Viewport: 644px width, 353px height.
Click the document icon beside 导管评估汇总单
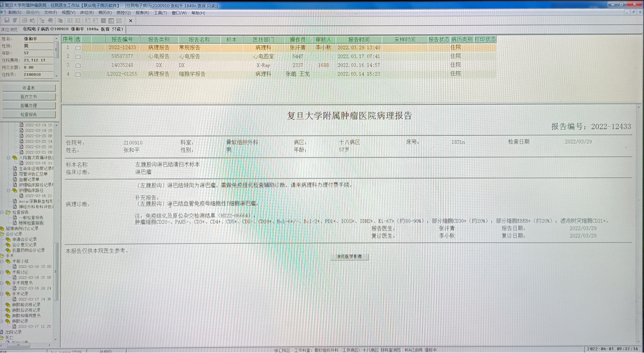point(15,174)
